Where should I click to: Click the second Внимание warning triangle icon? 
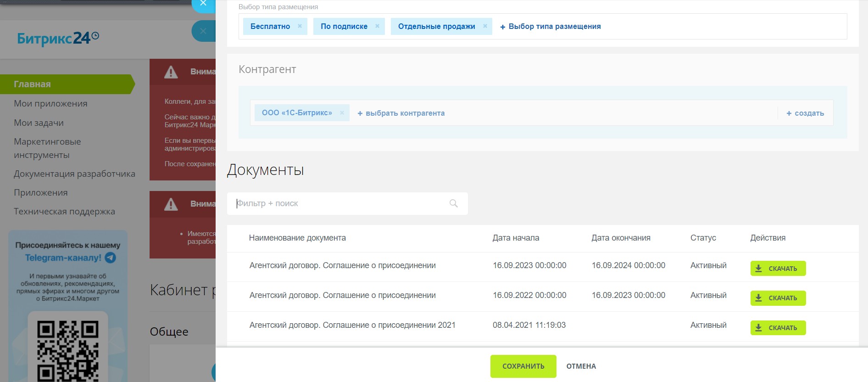(171, 204)
